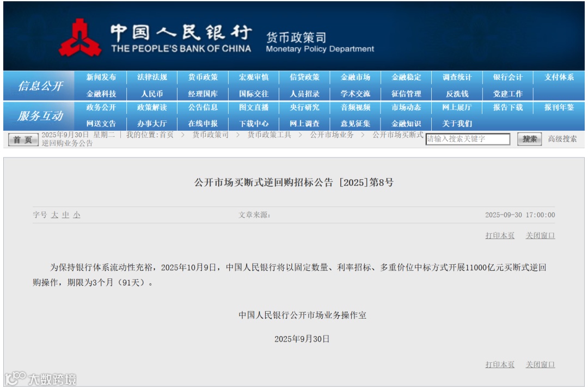Image resolution: width=588 pixels, height=390 pixels.
Task: Set font size to 小
Action: (x=77, y=215)
